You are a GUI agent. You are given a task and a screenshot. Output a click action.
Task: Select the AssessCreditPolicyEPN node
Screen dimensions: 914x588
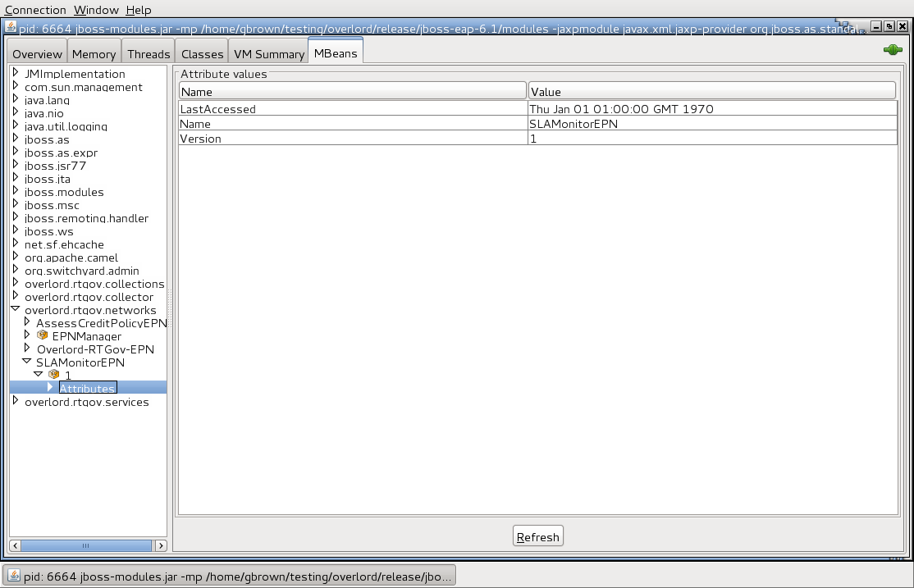[101, 323]
